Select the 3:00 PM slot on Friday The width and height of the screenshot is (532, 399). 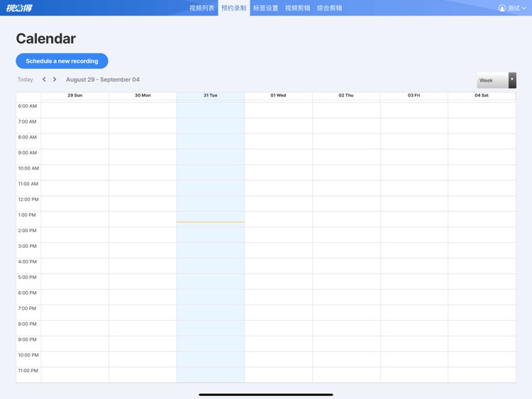pos(414,251)
